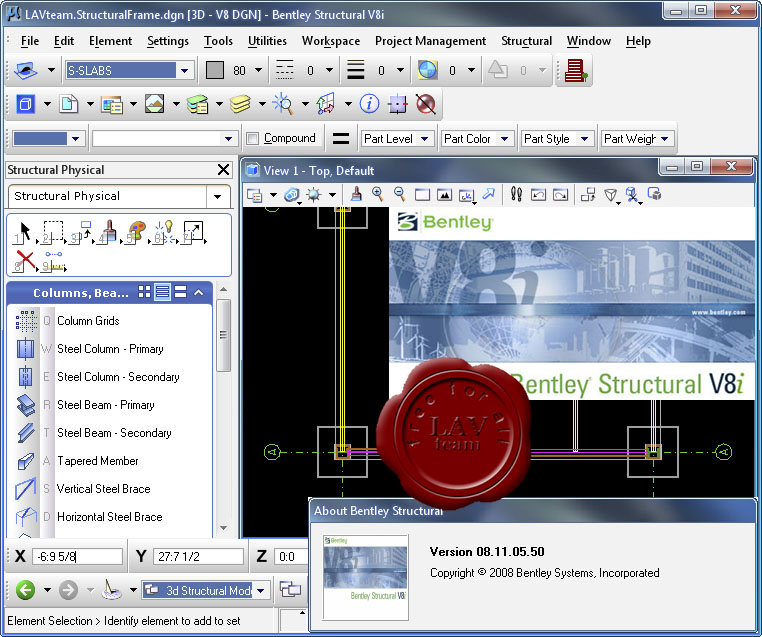Click the active color gray swatch
This screenshot has width=762, height=637.
[x=215, y=70]
